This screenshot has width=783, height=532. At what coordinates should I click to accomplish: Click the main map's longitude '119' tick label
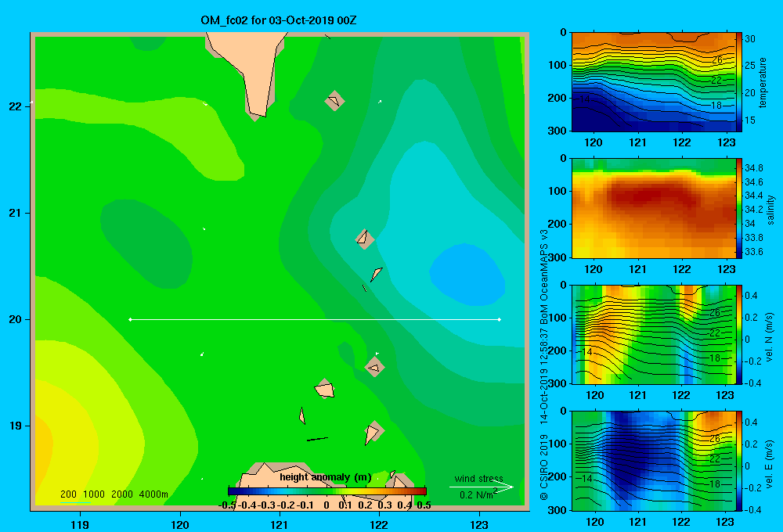tap(80, 524)
